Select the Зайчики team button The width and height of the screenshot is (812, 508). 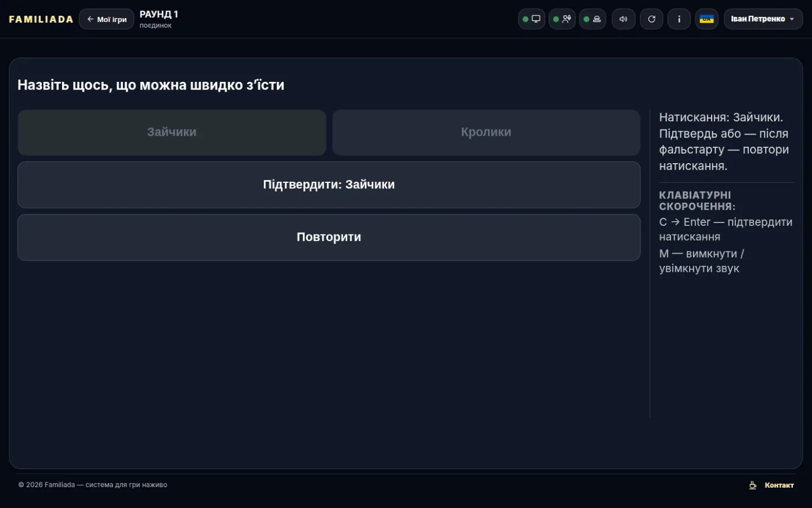coord(172,132)
